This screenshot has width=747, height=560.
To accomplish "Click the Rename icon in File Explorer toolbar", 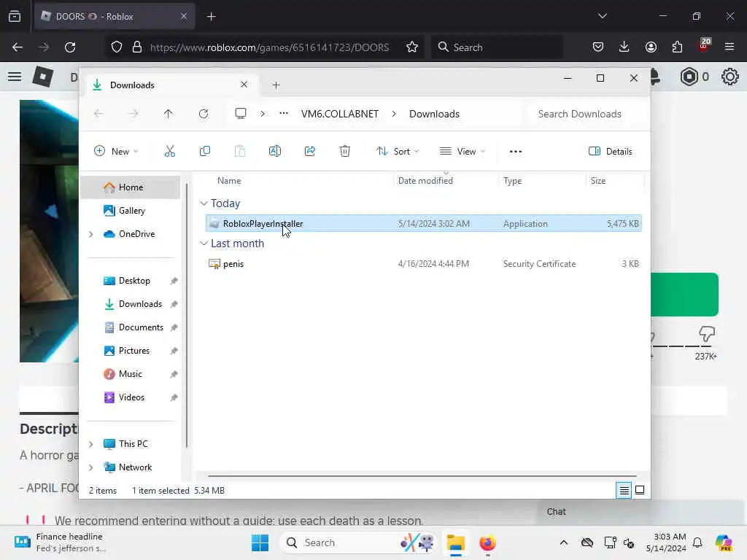I will 275,152.
